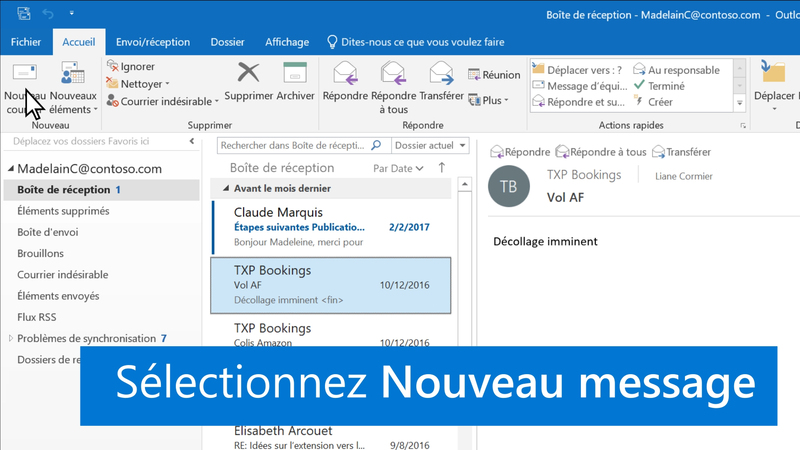Undo using the quick access arrow
Screen dimensions: 800x450
48,14
